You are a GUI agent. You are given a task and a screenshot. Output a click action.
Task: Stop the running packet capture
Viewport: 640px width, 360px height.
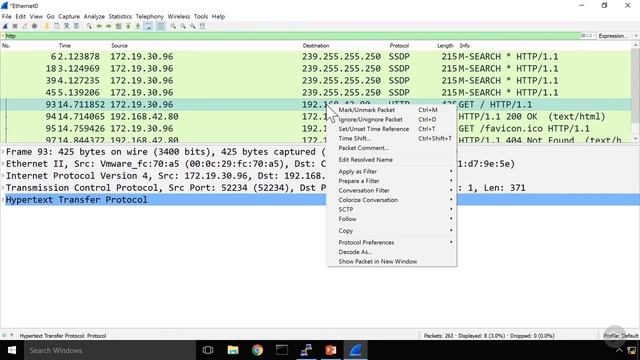[x=15, y=26]
